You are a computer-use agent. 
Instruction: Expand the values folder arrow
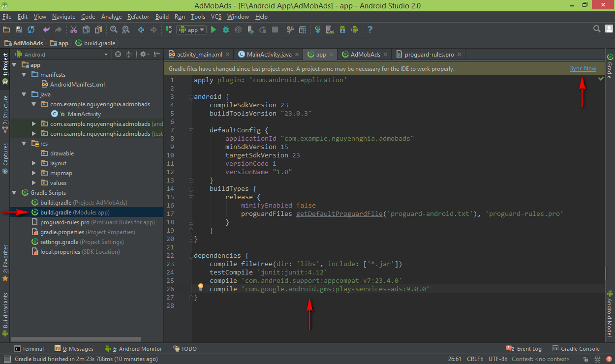point(34,183)
